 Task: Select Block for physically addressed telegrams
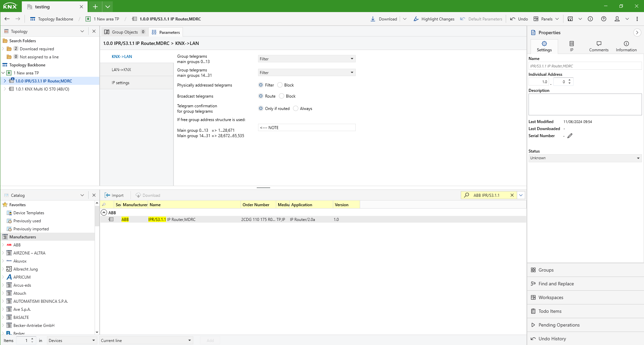click(x=280, y=85)
